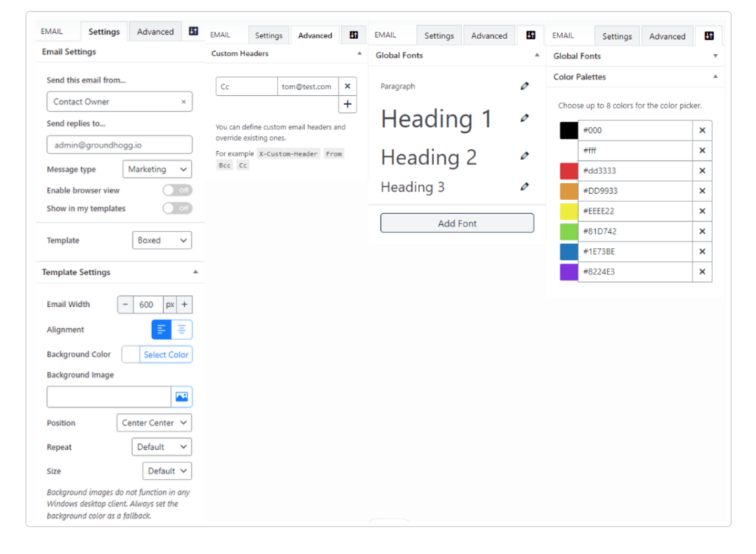Click the Add Font button
The height and width of the screenshot is (554, 756).
click(x=457, y=224)
